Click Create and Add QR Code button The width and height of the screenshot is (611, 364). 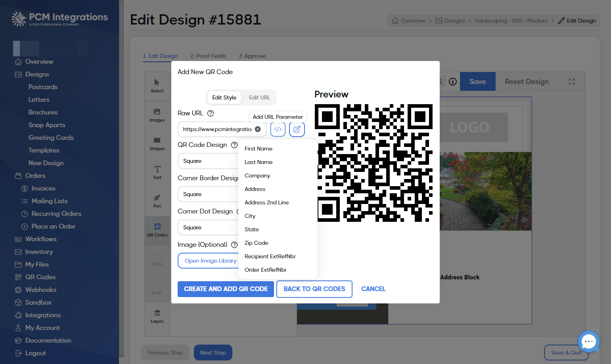click(x=226, y=289)
